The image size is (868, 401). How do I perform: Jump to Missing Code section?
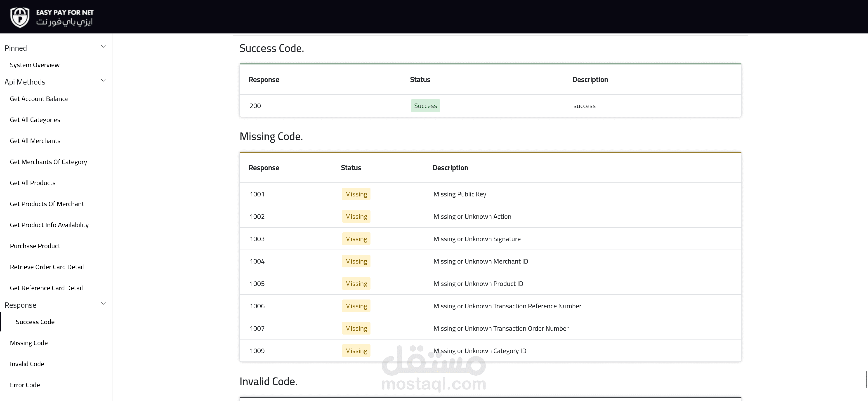click(x=29, y=343)
